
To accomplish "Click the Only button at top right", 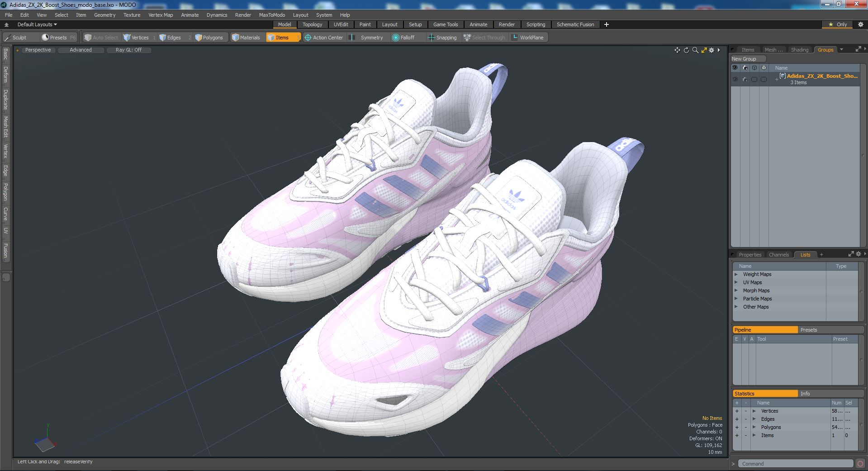I will tap(838, 24).
